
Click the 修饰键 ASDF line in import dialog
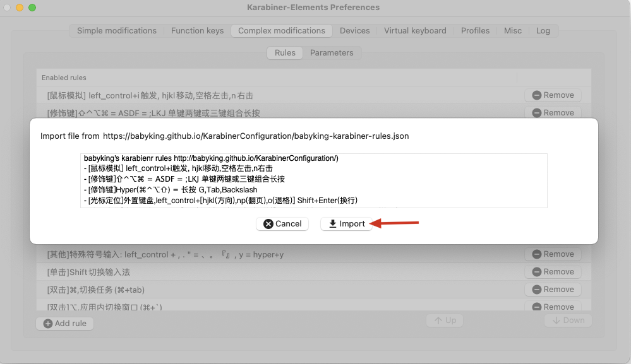coord(184,179)
